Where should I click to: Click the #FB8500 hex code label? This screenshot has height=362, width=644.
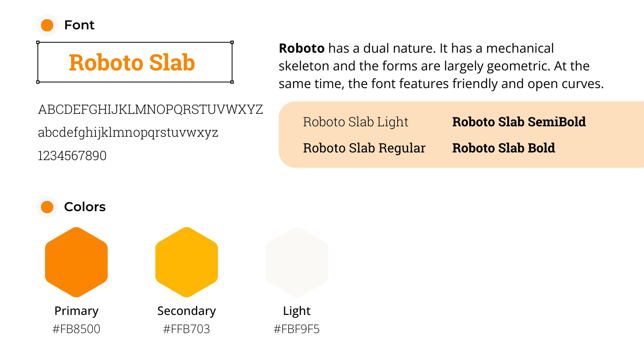(76, 329)
